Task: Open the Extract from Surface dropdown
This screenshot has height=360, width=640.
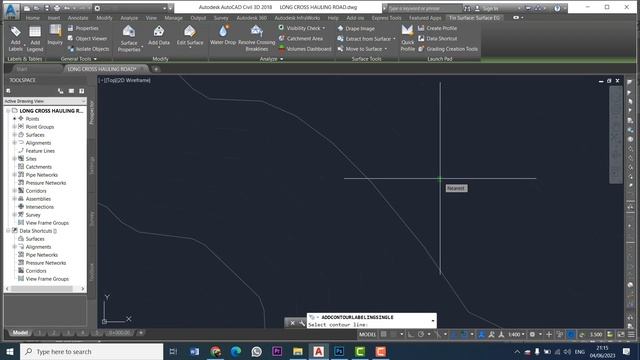Action: tap(366, 39)
